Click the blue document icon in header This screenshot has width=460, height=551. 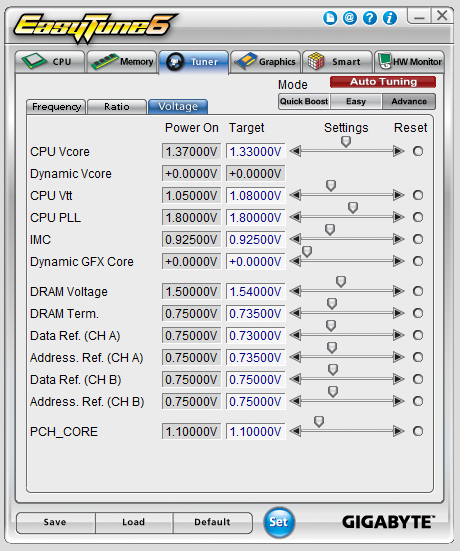pyautogui.click(x=330, y=18)
